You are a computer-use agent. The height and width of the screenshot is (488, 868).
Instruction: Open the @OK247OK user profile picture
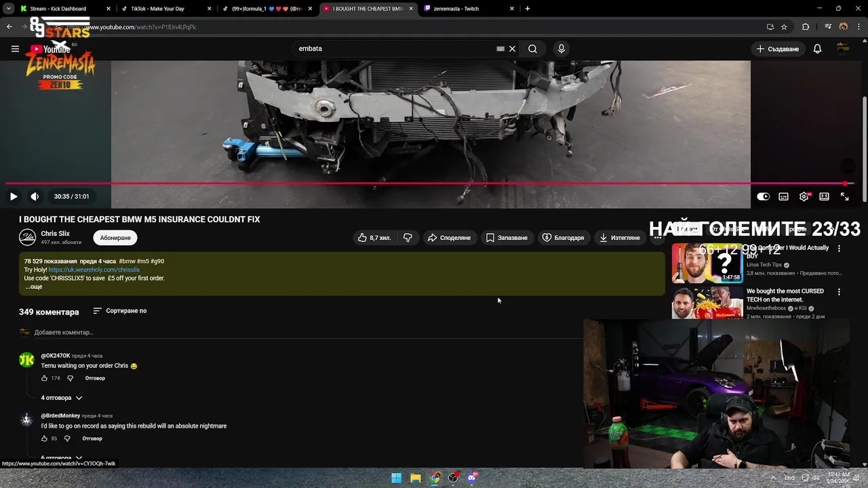pos(26,360)
